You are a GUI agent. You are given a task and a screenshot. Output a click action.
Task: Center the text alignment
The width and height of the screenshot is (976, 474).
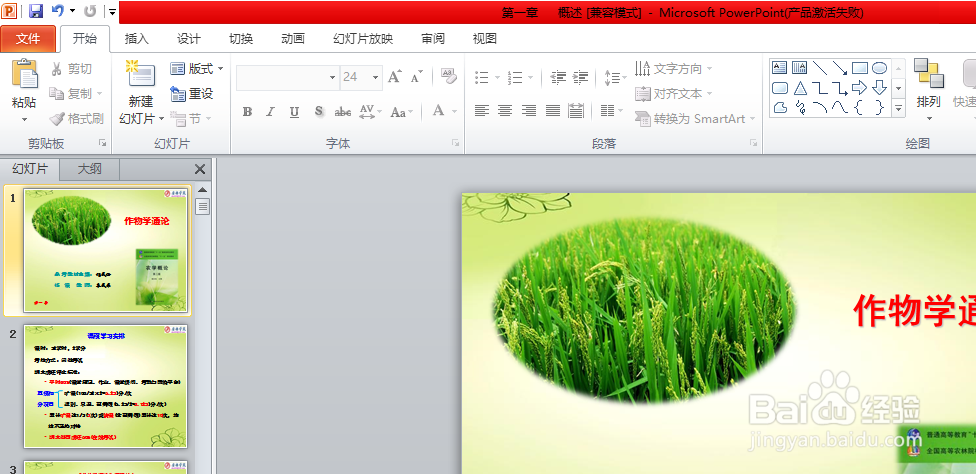pos(505,111)
